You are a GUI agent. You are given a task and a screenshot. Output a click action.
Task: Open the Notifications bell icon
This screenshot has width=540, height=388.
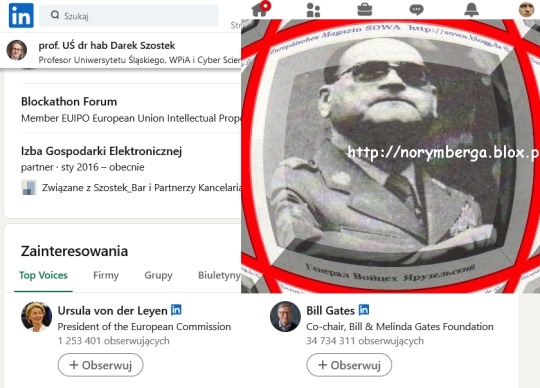click(471, 10)
